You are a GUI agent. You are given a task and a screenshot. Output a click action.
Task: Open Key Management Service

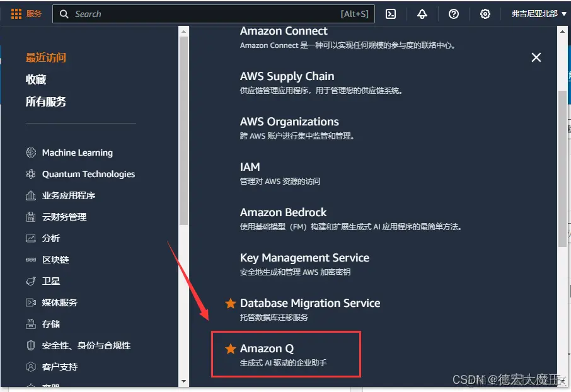tap(304, 258)
